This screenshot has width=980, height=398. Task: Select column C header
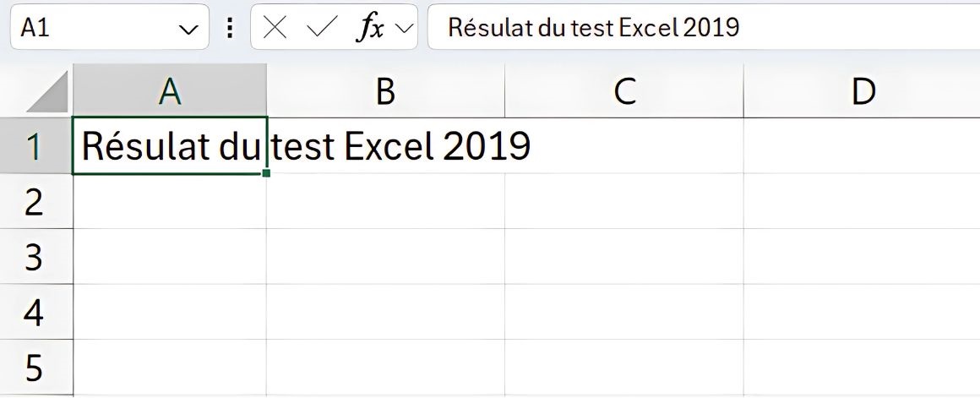click(x=624, y=91)
